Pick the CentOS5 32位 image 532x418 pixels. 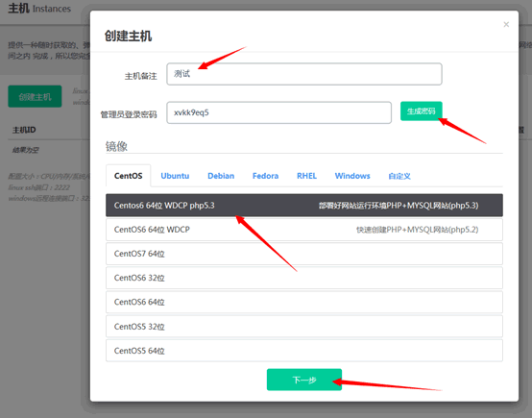(x=304, y=327)
